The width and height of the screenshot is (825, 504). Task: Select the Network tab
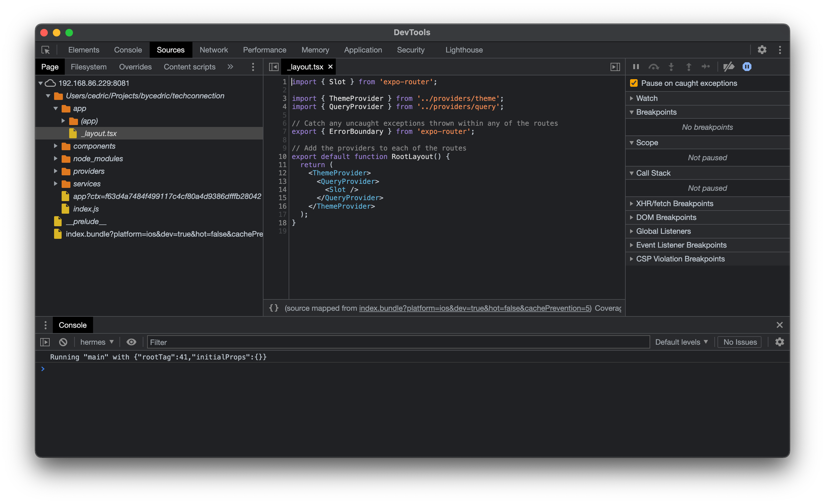tap(213, 49)
